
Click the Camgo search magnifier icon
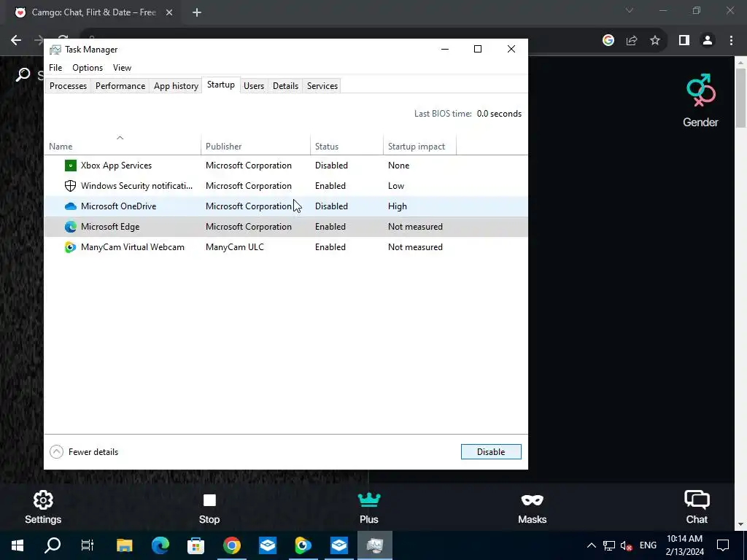coord(23,75)
